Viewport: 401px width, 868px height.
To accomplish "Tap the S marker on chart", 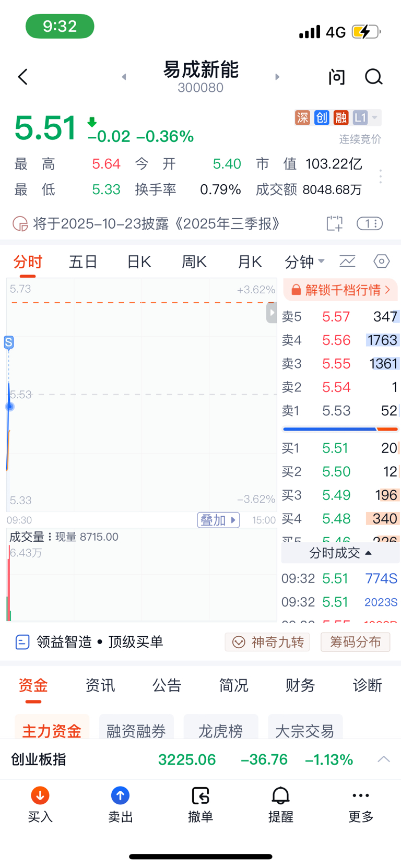I will coord(9,342).
